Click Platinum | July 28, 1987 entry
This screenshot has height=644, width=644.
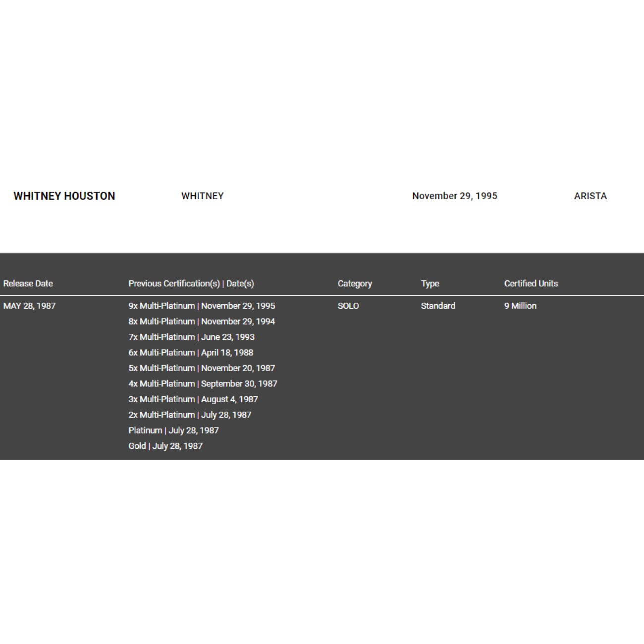(173, 430)
